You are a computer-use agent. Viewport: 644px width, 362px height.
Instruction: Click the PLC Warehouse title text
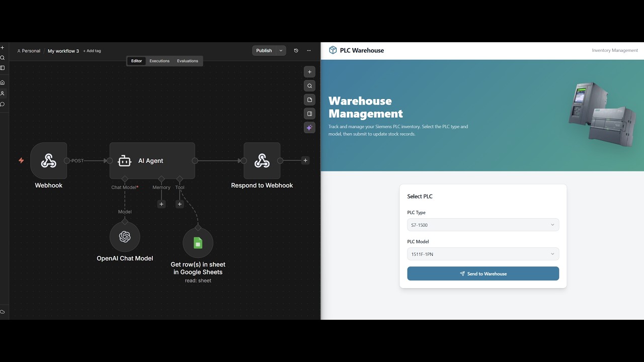[362, 50]
